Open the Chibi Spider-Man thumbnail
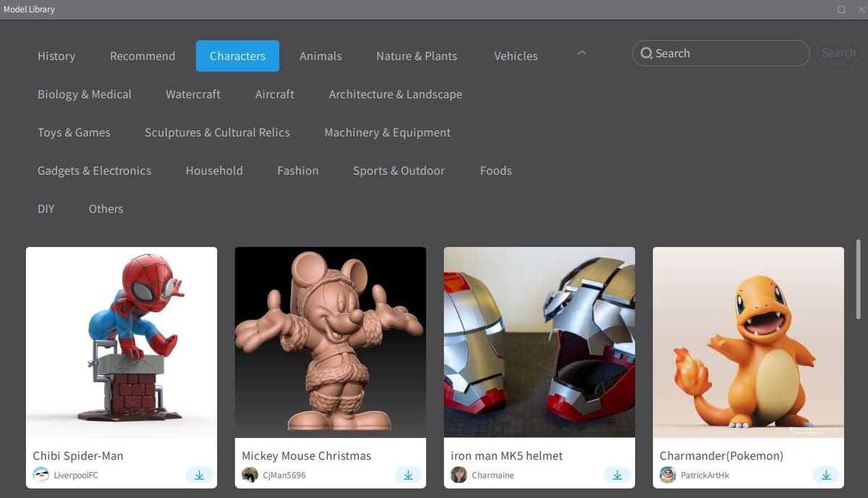Image resolution: width=868 pixels, height=498 pixels. (x=122, y=343)
